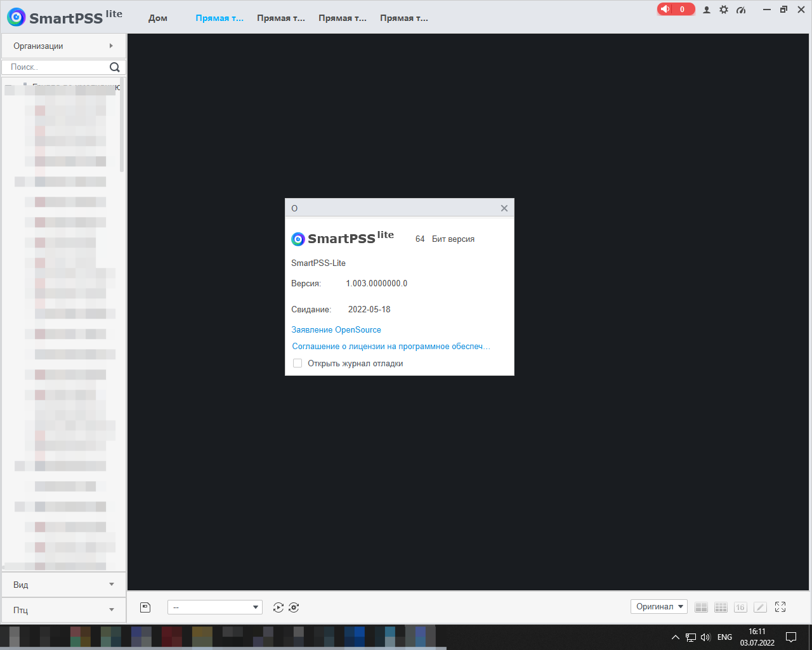Close the About dialog with X
The width and height of the screenshot is (812, 650).
click(x=504, y=208)
